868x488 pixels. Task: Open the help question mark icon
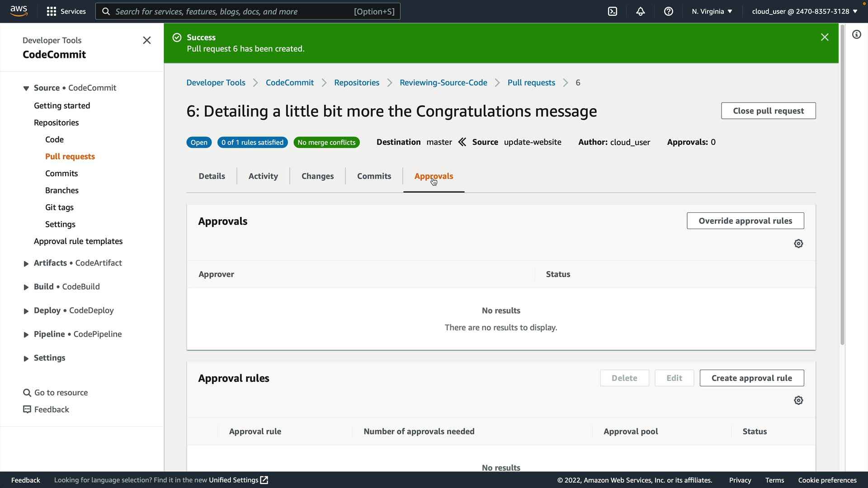(x=669, y=11)
